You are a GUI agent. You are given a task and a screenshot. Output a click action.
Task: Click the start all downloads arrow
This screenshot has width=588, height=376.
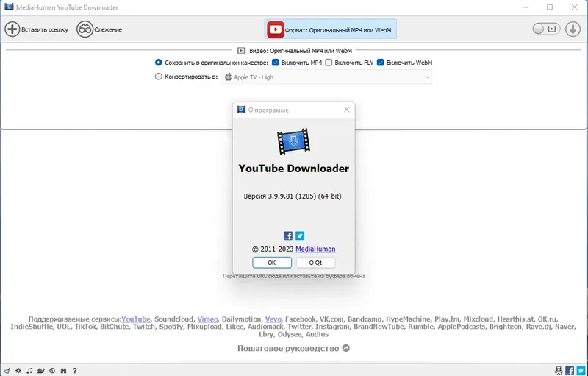click(573, 29)
